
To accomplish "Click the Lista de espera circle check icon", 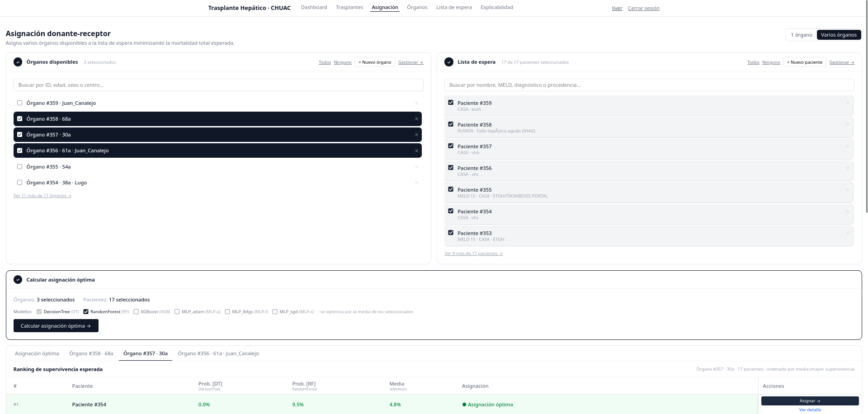I will [x=449, y=62].
